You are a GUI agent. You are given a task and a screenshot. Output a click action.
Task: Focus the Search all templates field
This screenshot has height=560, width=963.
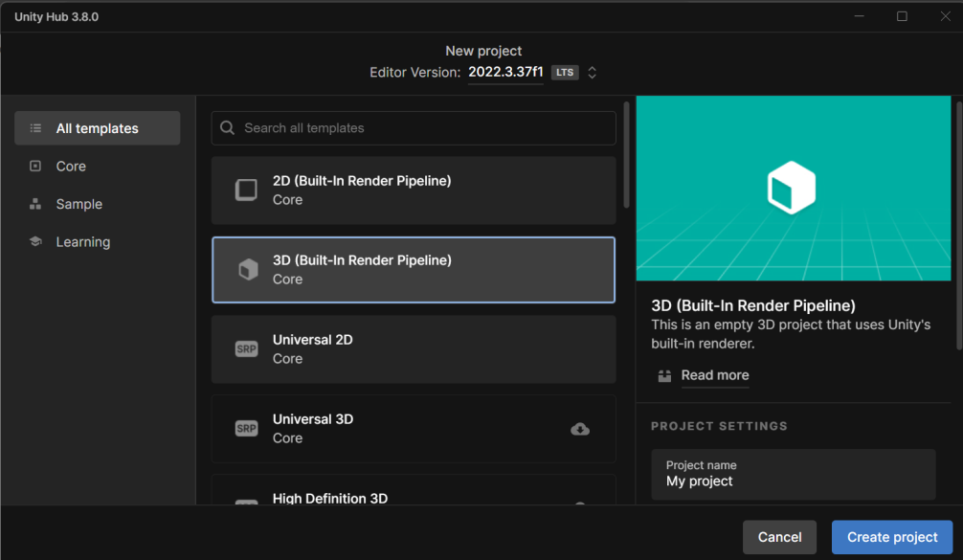414,128
